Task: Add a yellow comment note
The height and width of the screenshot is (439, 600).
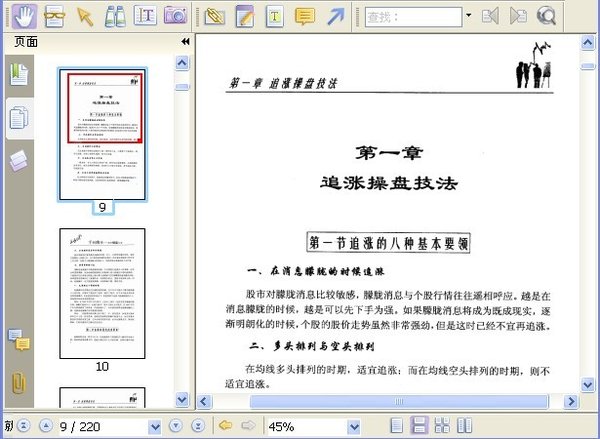Action: pos(305,16)
